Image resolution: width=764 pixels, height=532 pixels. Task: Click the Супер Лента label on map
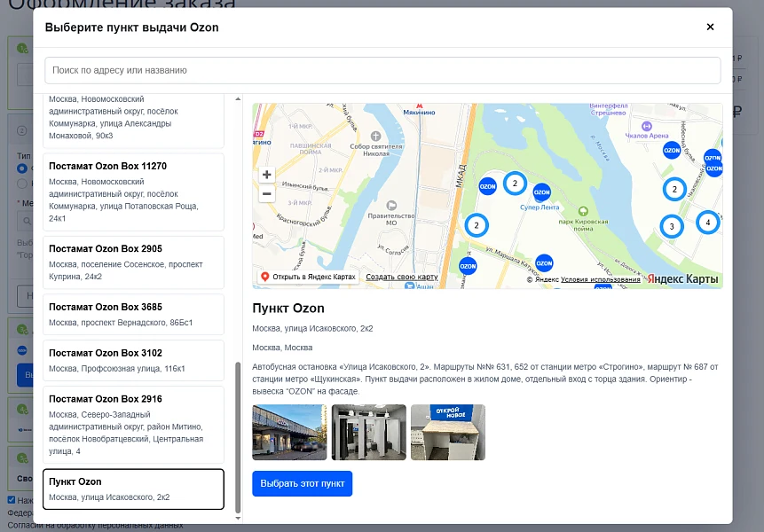(x=540, y=207)
